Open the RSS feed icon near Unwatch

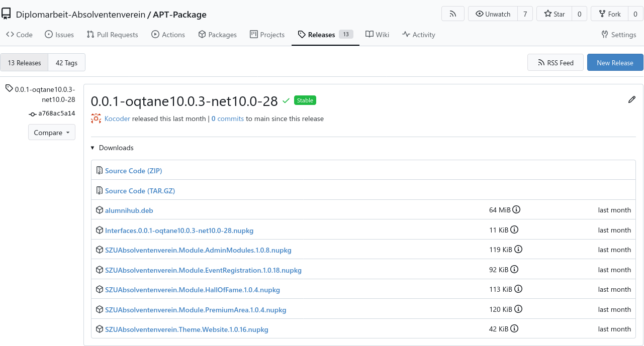[452, 14]
